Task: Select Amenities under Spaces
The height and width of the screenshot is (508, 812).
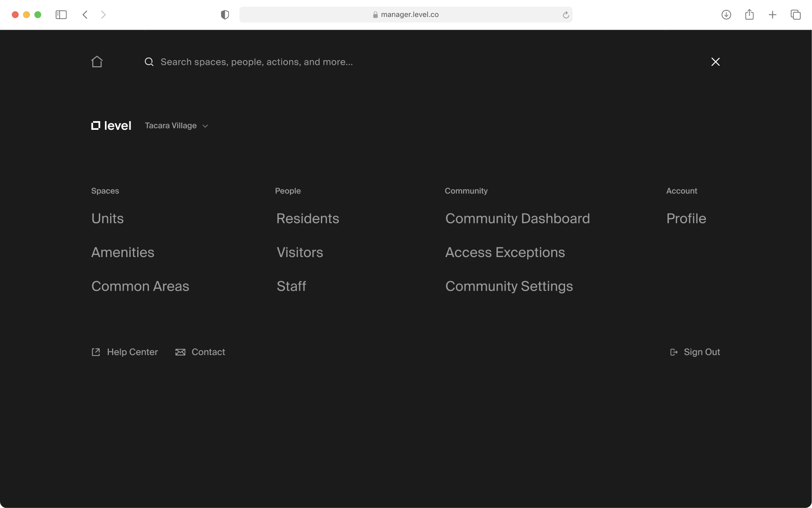Action: tap(123, 252)
